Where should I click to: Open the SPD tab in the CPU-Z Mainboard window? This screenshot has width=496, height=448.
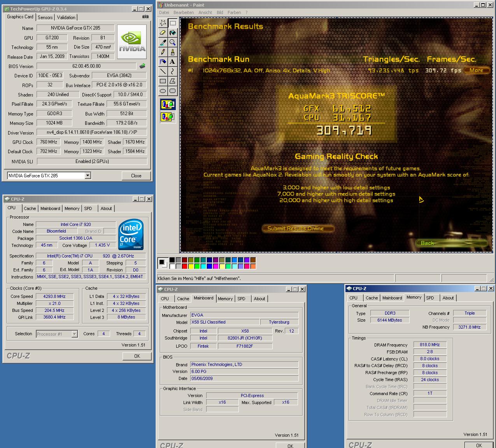pos(241,299)
